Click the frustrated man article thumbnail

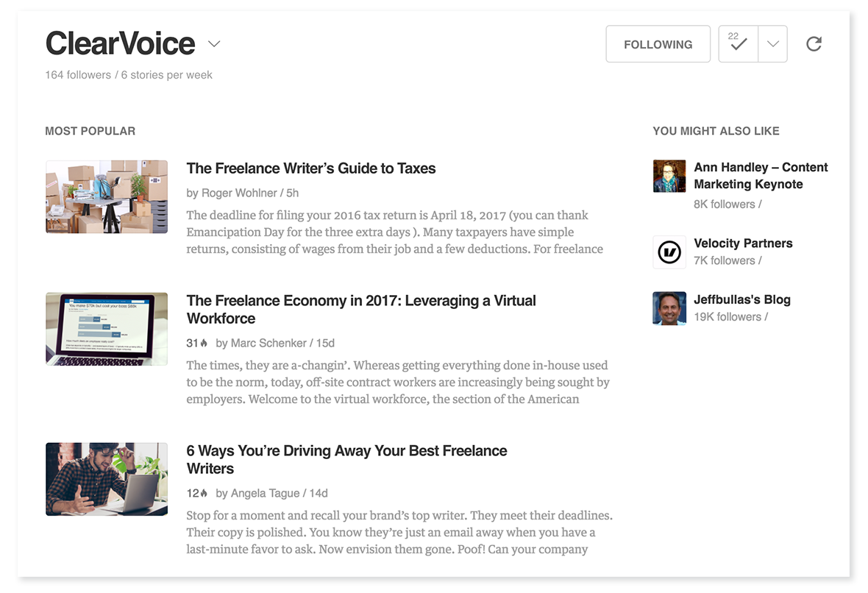point(107,479)
